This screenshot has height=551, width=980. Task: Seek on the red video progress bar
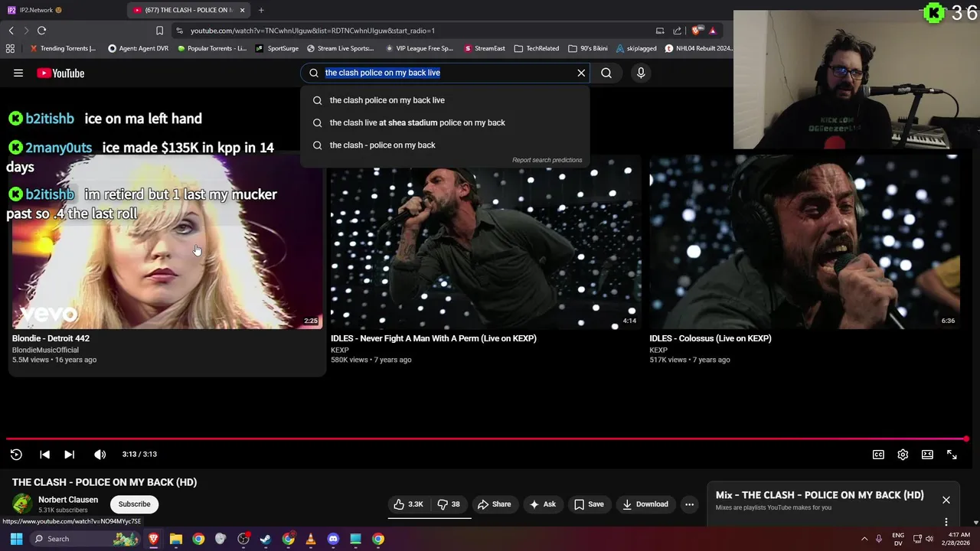pyautogui.click(x=487, y=439)
